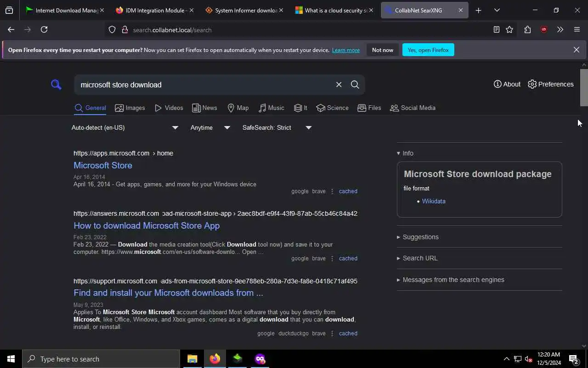This screenshot has width=588, height=368.
Task: Open a new browser tab
Action: coord(478,10)
